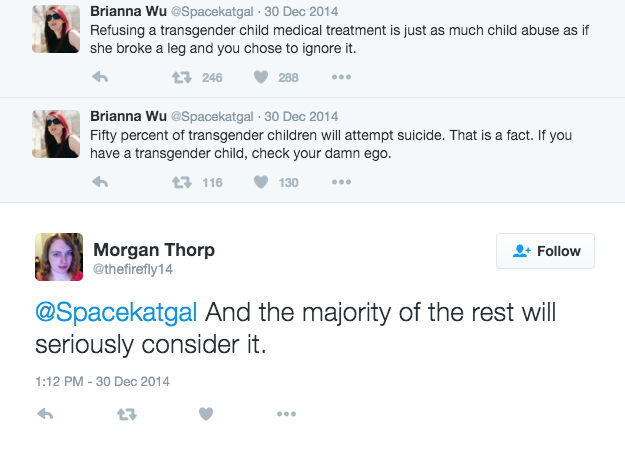Open the @Spacekatgal mention link
The width and height of the screenshot is (625, 455).
(116, 312)
